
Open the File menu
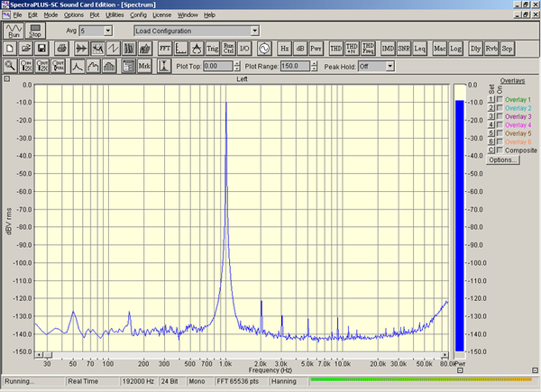pos(17,14)
